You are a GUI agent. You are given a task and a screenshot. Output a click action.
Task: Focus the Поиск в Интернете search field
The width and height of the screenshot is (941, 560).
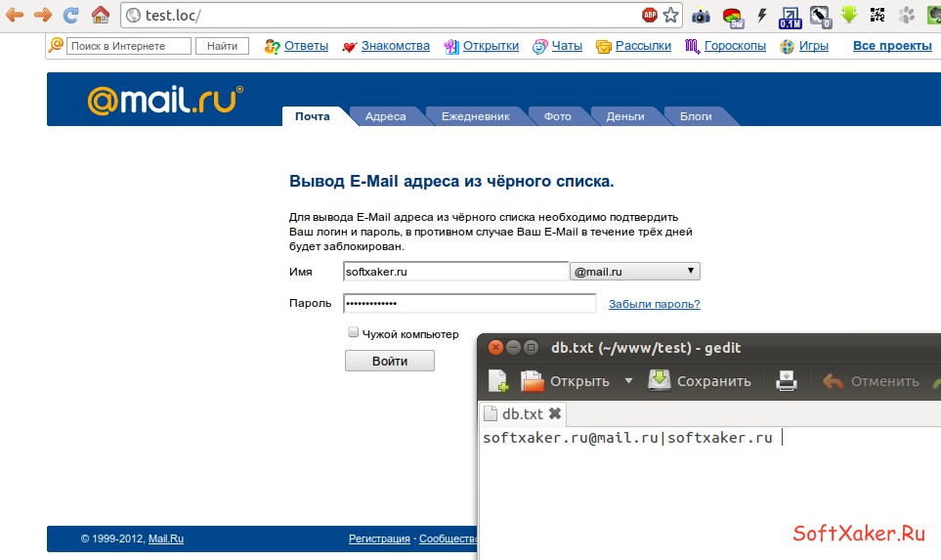[x=128, y=46]
